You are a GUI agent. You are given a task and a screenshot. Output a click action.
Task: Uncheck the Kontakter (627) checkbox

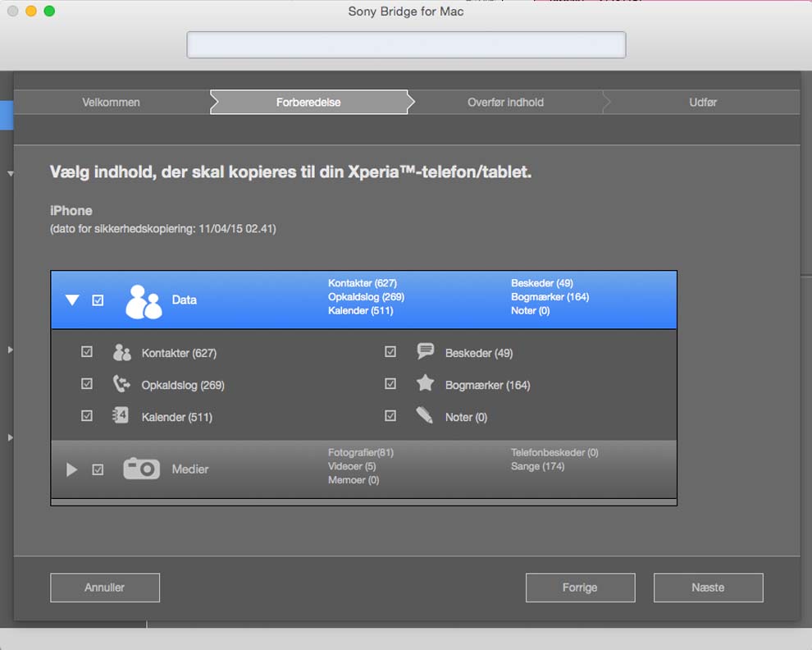click(87, 351)
